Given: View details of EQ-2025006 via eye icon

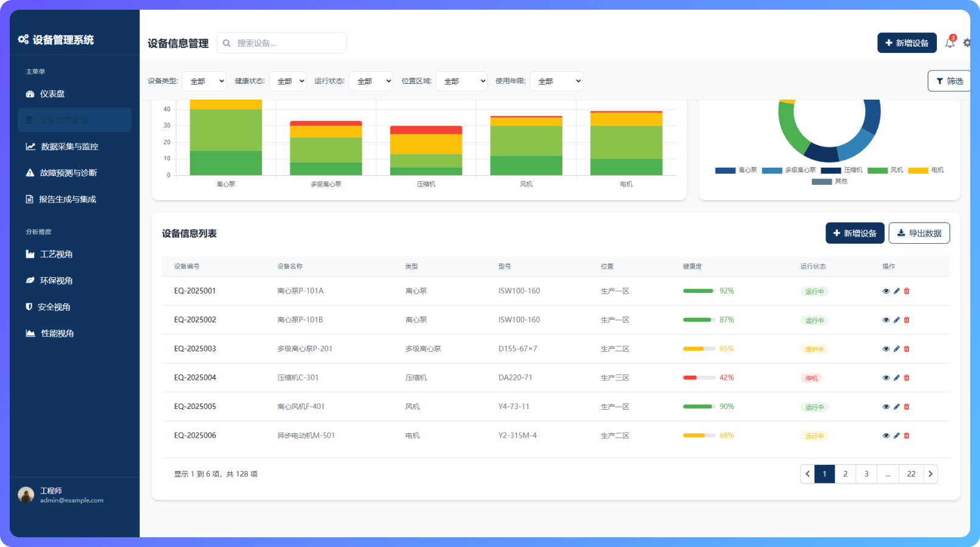Looking at the screenshot, I should [886, 436].
